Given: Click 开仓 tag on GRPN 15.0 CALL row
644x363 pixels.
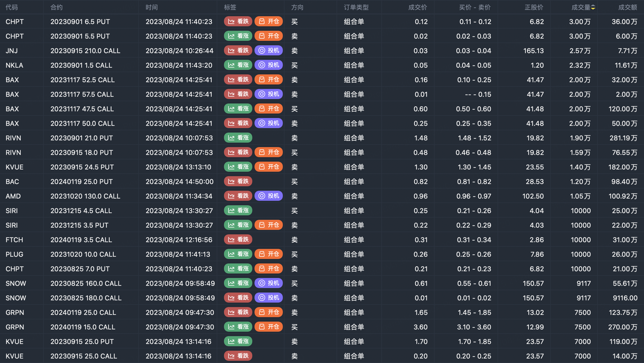Looking at the screenshot, I should click(x=269, y=327).
